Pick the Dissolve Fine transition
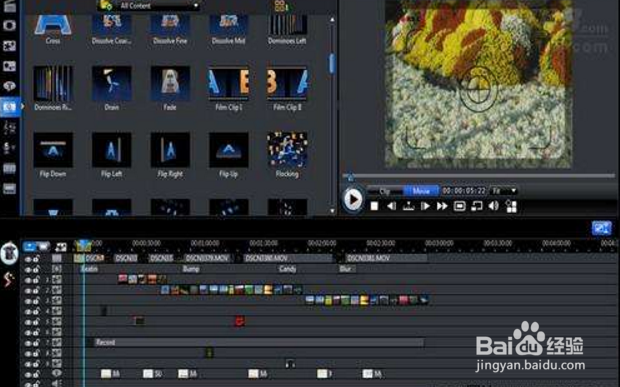Viewport: 620px width, 387px height. point(170,25)
